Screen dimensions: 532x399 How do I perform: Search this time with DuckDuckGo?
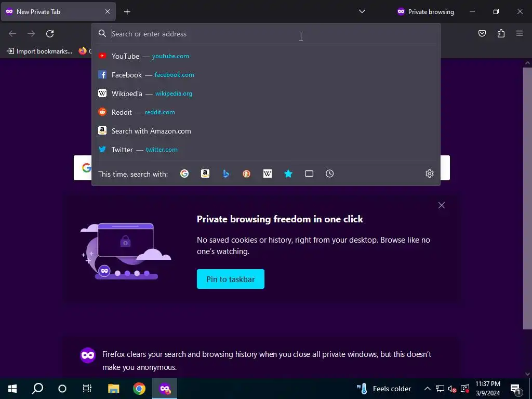pyautogui.click(x=247, y=174)
